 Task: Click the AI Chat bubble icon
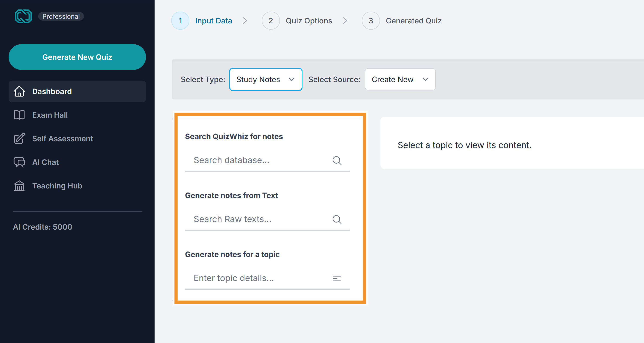coord(19,162)
